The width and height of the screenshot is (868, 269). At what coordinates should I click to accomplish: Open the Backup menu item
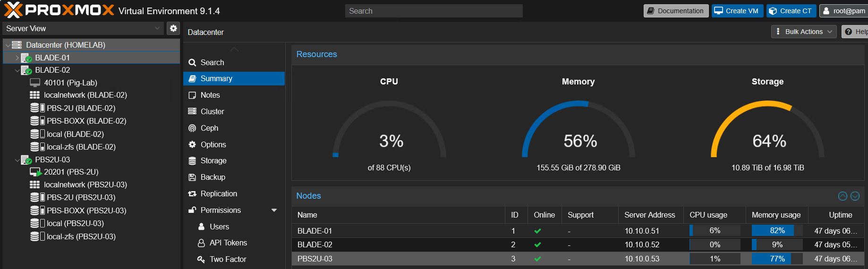[234, 177]
